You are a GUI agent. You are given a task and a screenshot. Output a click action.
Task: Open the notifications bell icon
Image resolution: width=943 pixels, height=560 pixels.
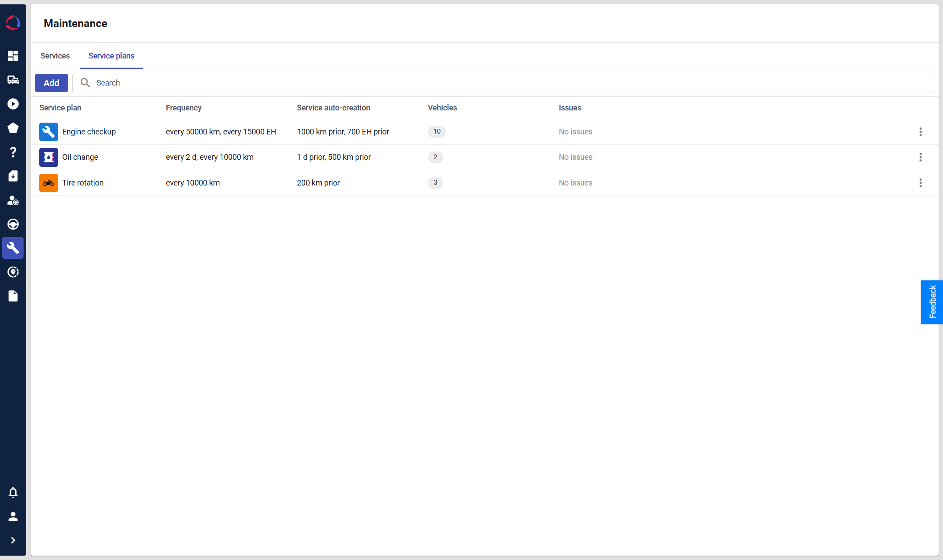[x=13, y=492]
